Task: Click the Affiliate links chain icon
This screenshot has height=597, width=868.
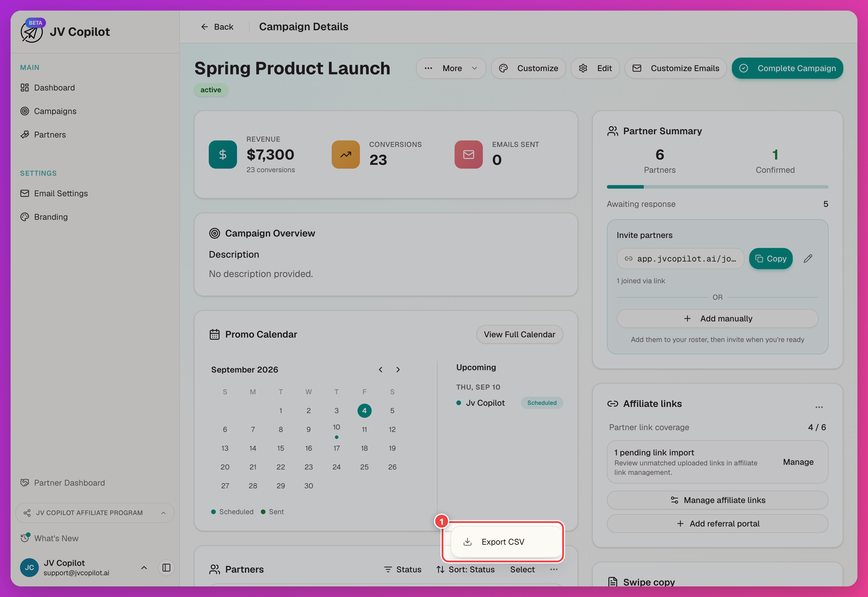Action: 613,404
